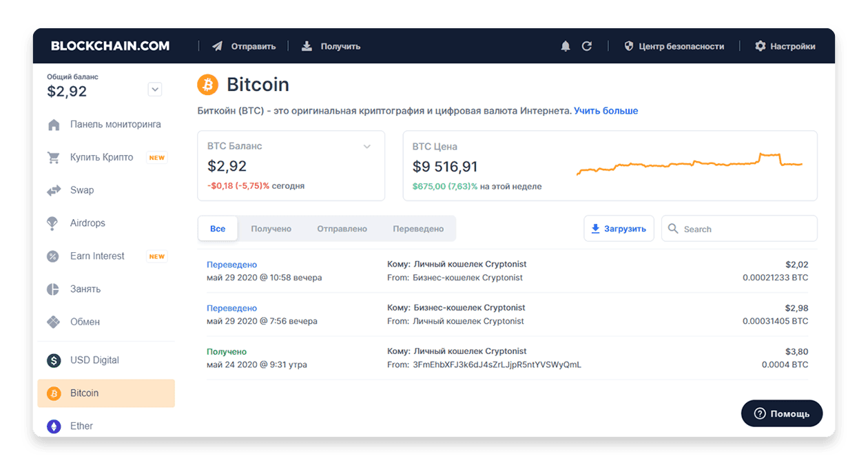Switch to the Переведено tab
Image resolution: width=868 pixels, height=465 pixels.
point(418,229)
